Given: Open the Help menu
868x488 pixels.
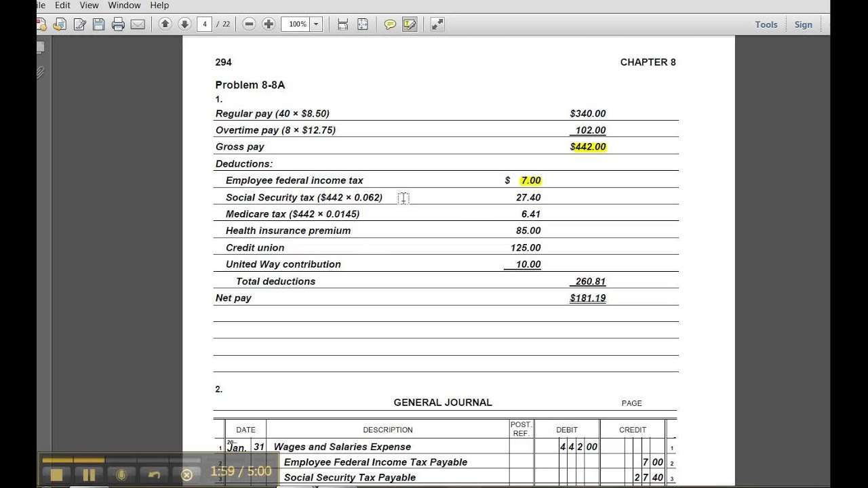Looking at the screenshot, I should tap(159, 5).
